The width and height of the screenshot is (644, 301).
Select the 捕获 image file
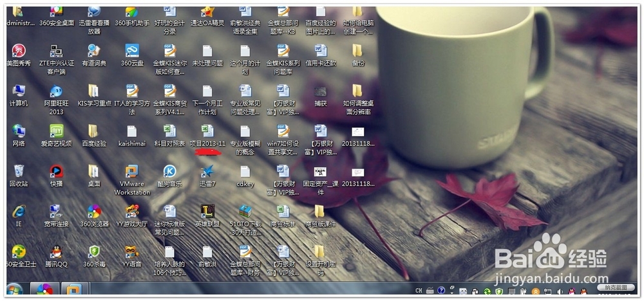(320, 96)
